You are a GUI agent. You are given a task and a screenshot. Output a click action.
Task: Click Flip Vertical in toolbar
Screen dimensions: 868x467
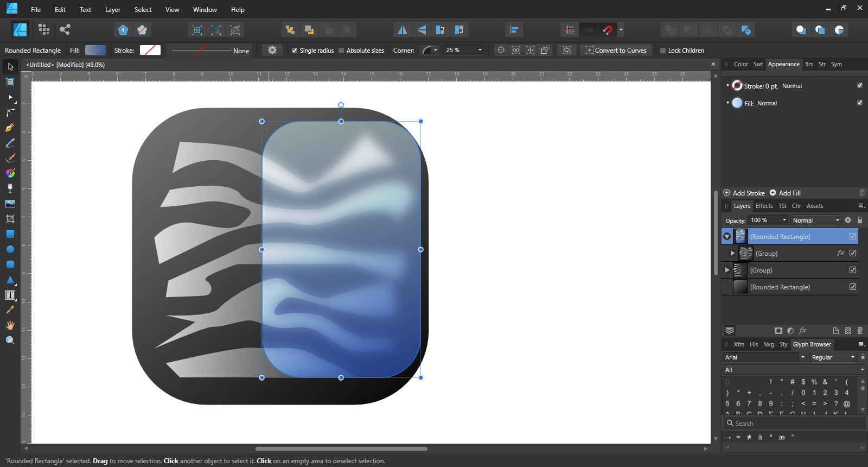tap(422, 30)
